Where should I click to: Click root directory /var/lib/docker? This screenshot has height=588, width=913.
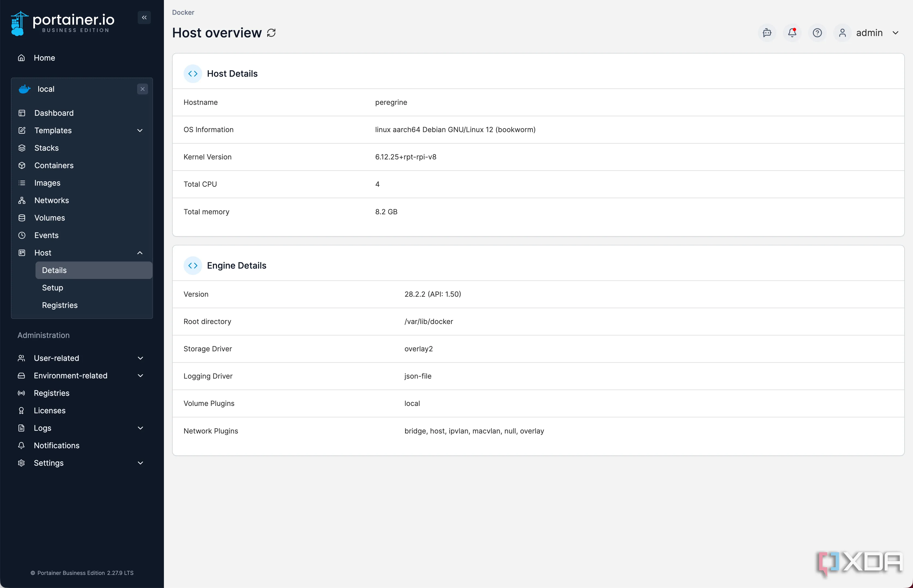click(x=429, y=322)
